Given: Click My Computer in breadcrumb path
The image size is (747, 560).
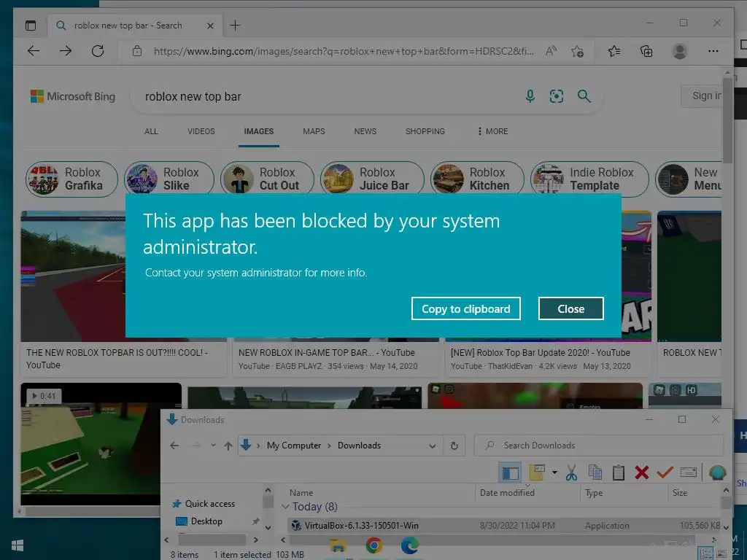Looking at the screenshot, I should click(294, 446).
